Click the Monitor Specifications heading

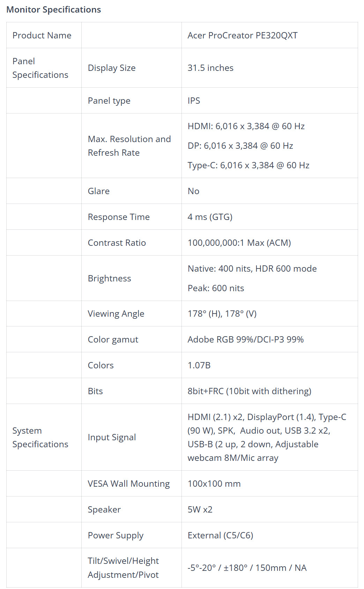tap(54, 9)
